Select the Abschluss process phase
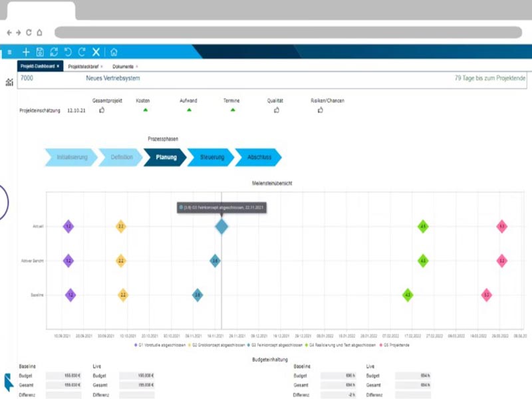Viewport: 532px width, 399px height. point(258,158)
